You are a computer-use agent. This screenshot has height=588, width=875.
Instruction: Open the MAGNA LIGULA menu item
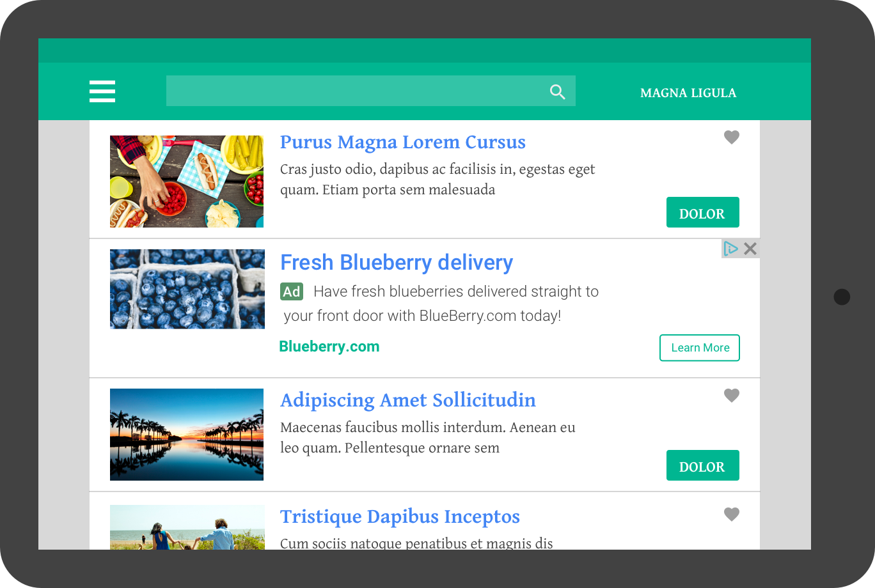688,93
